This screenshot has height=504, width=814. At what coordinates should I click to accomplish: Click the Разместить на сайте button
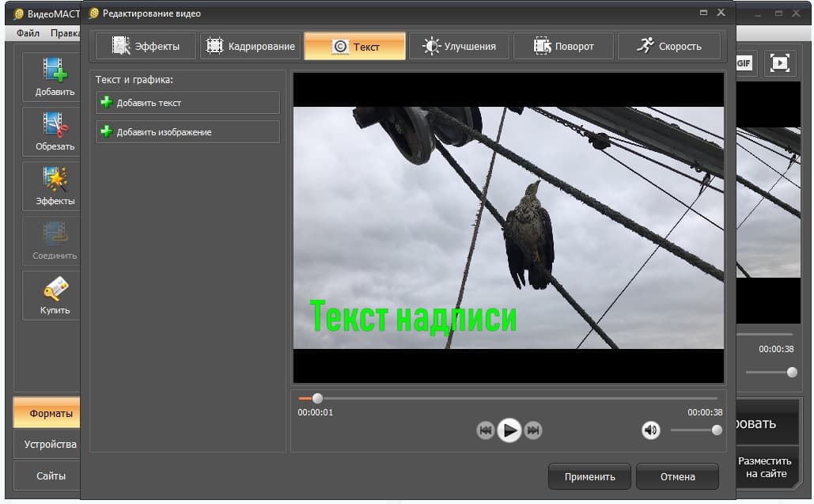click(767, 467)
